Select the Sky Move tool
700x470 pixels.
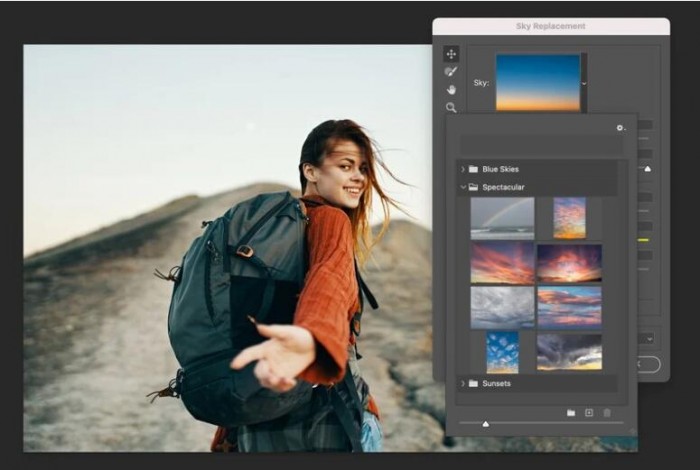point(451,54)
